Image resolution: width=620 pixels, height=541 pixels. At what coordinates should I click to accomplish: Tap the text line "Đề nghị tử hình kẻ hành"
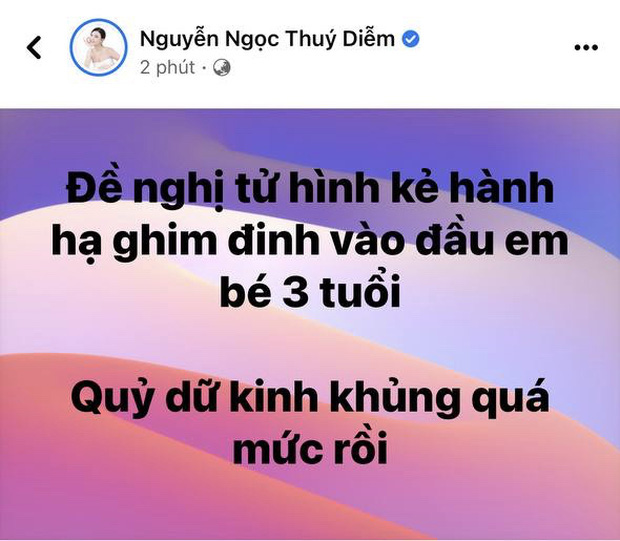[310, 189]
